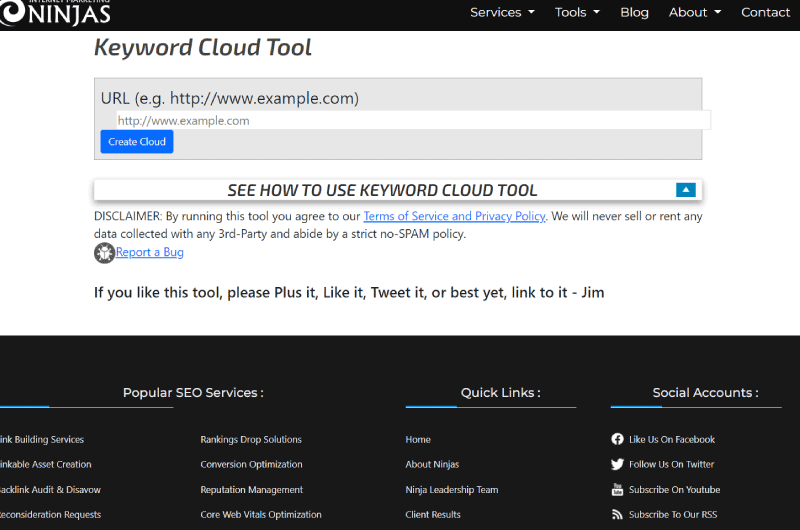Click Follow Us On Twitter text

(x=671, y=464)
